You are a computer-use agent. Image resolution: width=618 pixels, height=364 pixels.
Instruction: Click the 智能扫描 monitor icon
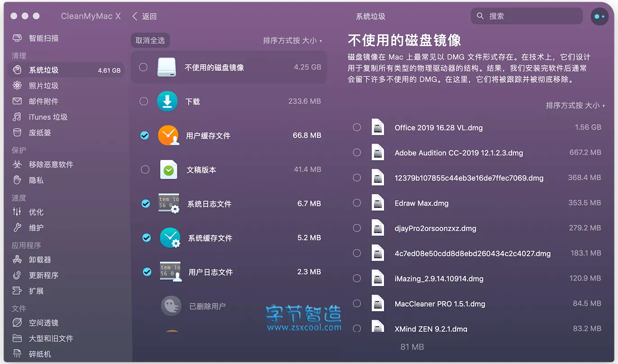17,38
